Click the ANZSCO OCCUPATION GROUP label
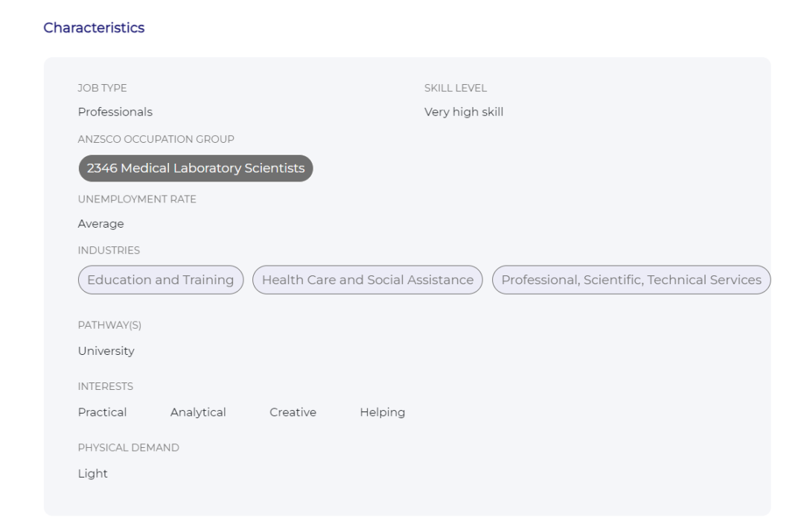 (x=156, y=139)
